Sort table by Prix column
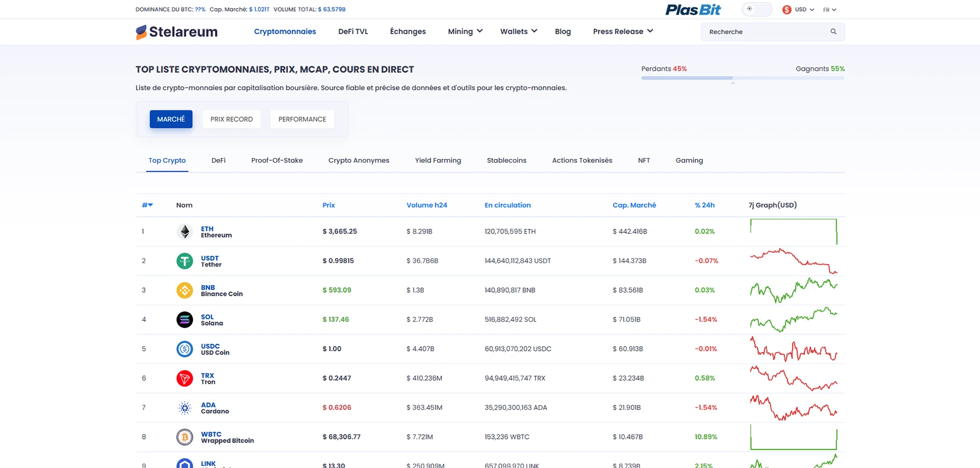 329,205
